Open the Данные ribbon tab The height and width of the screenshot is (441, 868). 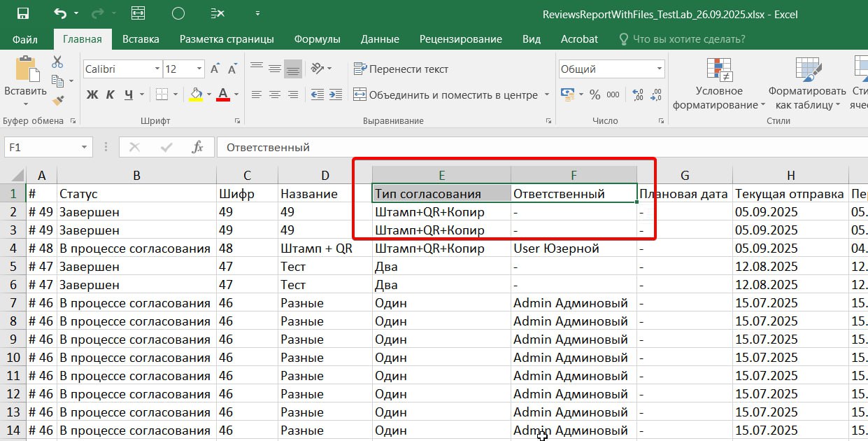click(380, 39)
